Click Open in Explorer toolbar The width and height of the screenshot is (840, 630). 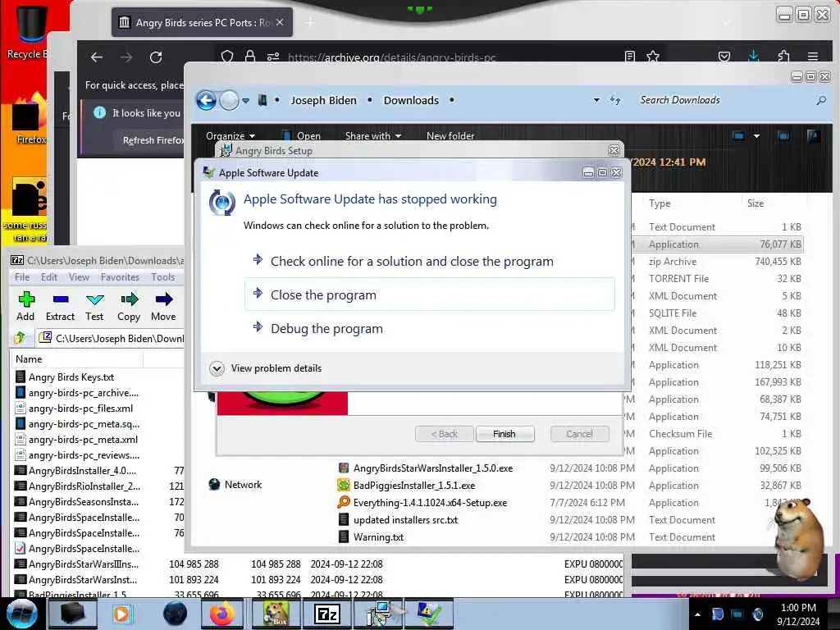302,135
